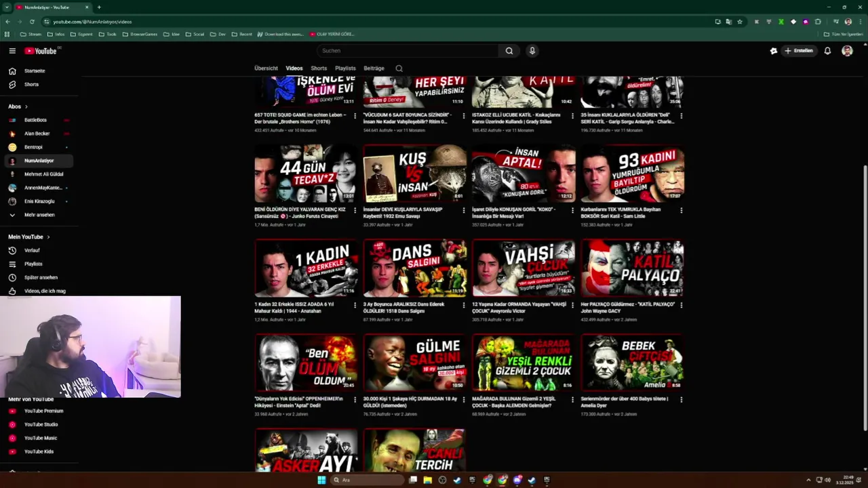Open options menu for Junko Furuta video

[355, 210]
